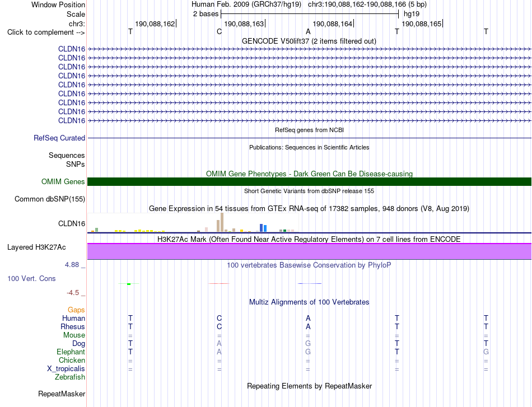Click base C in the reference sequence row
This screenshot has width=532, height=407.
point(219,31)
